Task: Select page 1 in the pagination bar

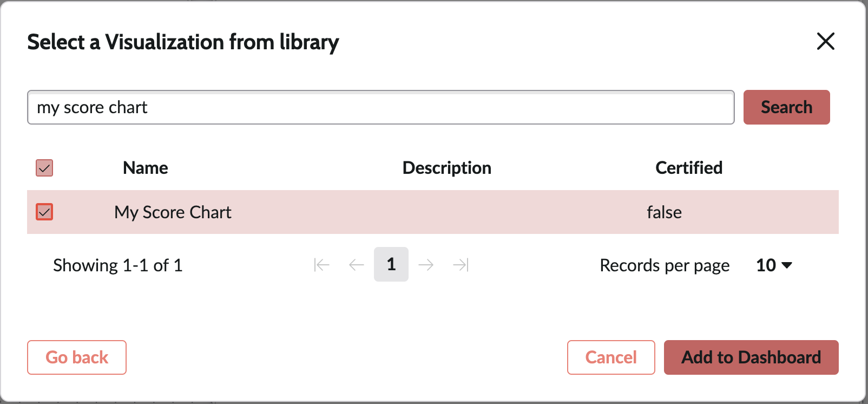Action: [391, 265]
